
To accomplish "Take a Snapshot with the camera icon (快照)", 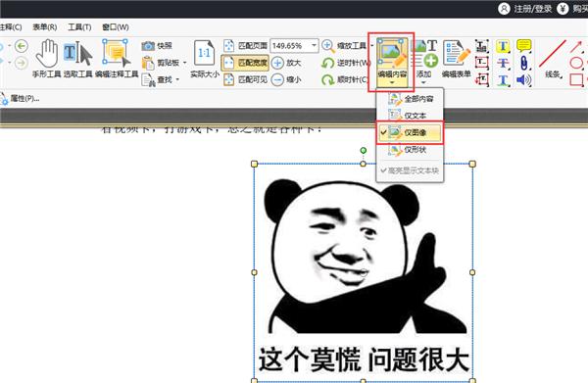I will click(157, 46).
